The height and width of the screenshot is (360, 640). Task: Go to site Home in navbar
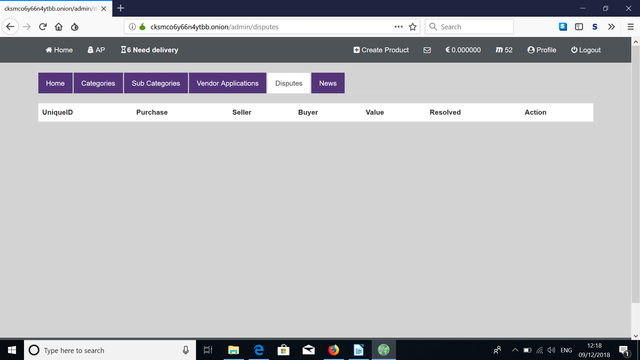point(59,50)
